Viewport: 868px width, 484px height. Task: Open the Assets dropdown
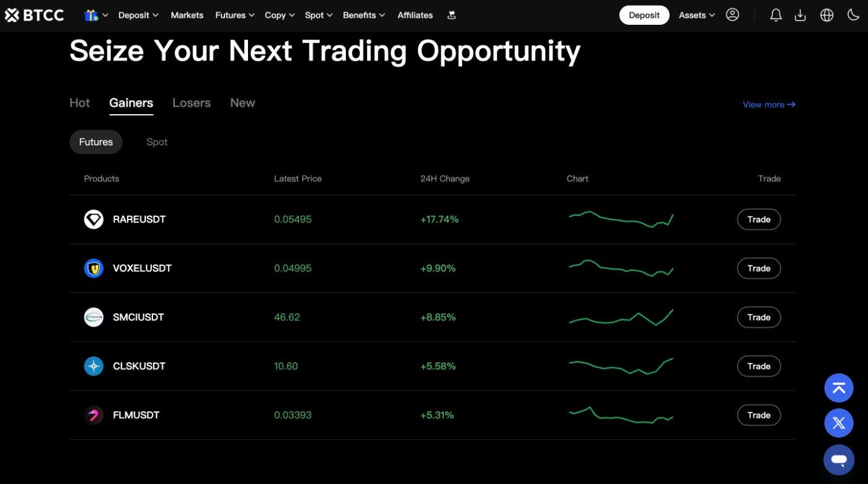696,15
